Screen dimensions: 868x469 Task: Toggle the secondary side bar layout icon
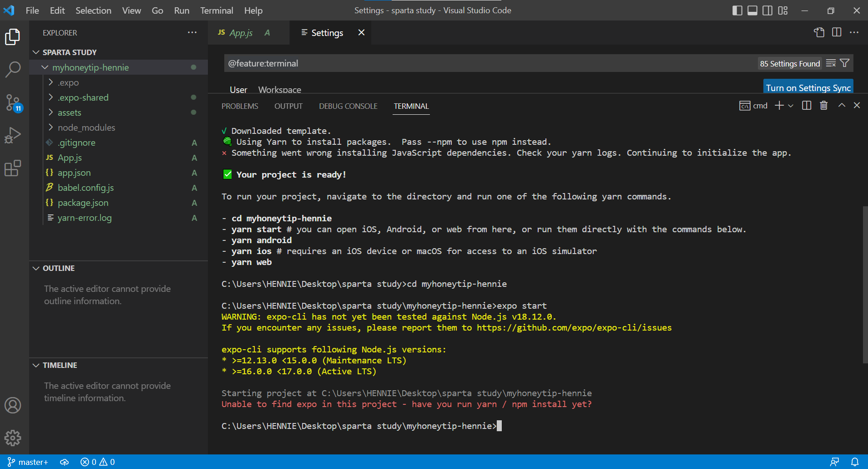click(x=767, y=10)
